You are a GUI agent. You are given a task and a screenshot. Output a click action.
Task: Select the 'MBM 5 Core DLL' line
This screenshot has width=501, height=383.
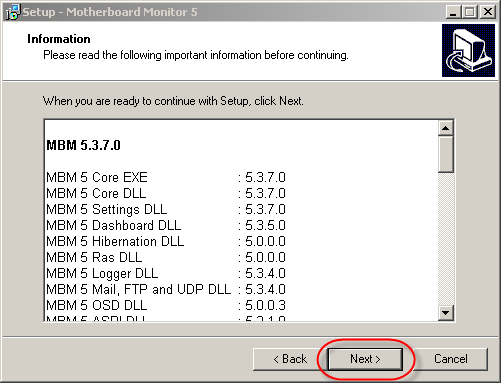pyautogui.click(x=166, y=193)
